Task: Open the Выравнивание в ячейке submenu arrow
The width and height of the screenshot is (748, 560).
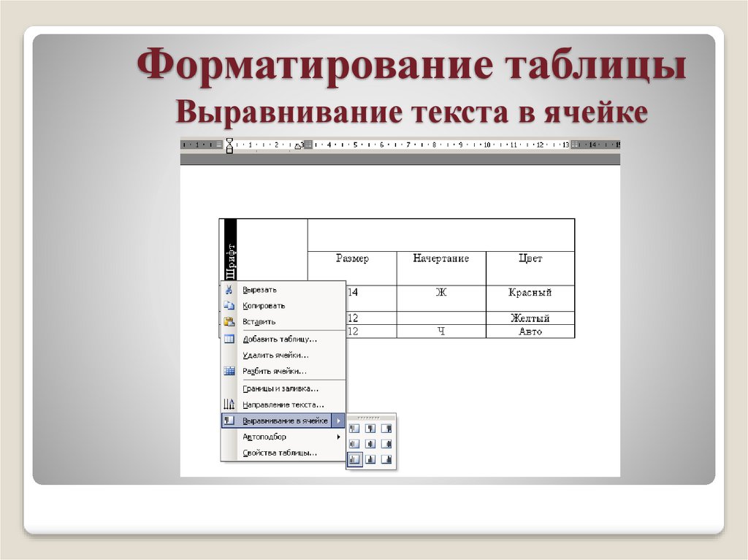Action: [340, 419]
